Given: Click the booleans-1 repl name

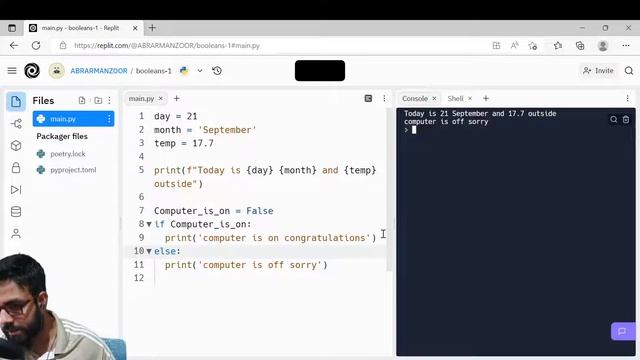Looking at the screenshot, I should [153, 71].
